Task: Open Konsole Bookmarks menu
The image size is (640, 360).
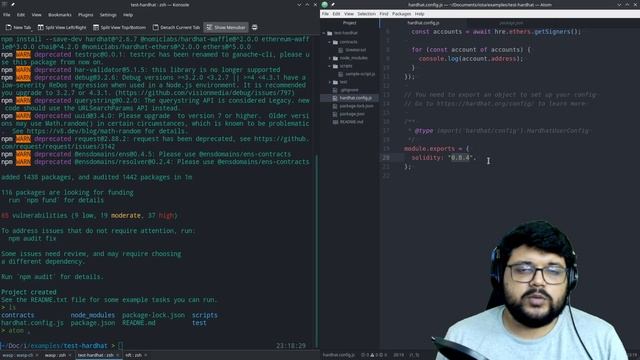Action: [x=60, y=15]
